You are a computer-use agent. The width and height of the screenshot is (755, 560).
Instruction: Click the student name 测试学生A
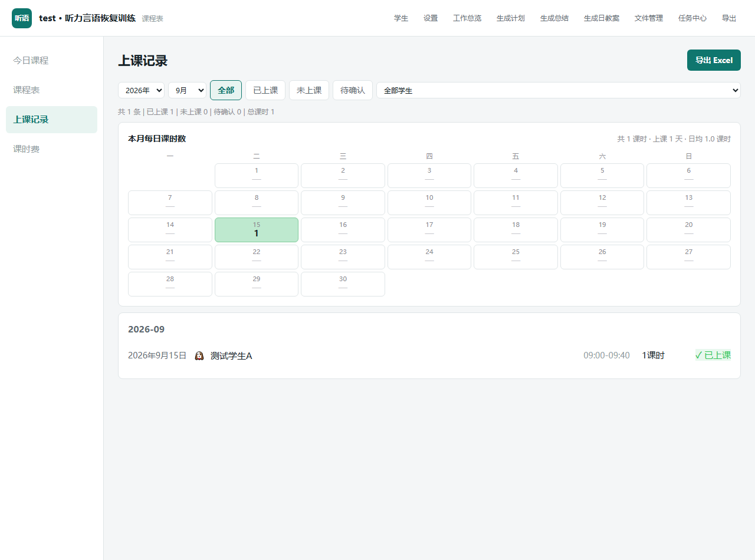[x=231, y=355]
